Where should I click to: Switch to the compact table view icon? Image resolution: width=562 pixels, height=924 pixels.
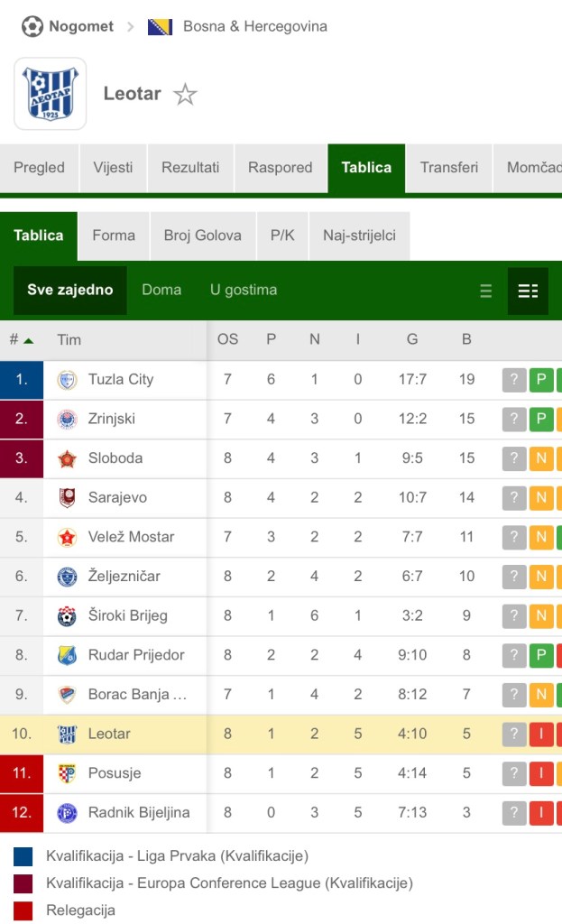pos(486,291)
